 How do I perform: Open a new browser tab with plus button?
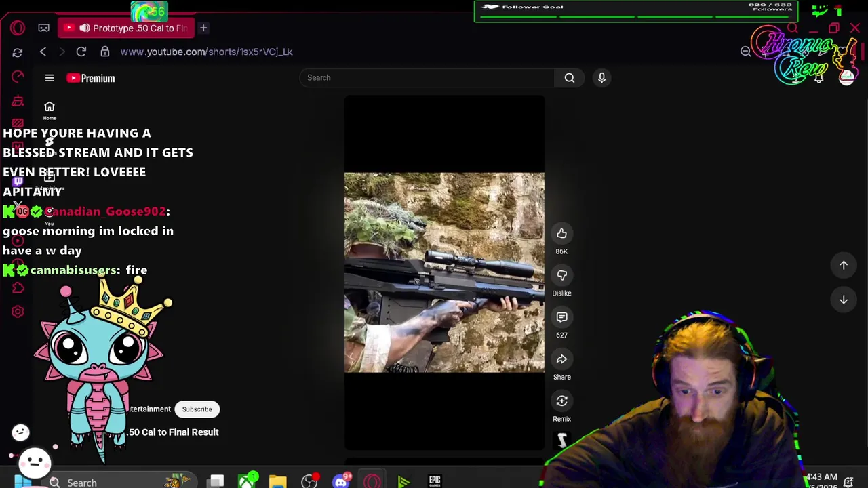203,28
